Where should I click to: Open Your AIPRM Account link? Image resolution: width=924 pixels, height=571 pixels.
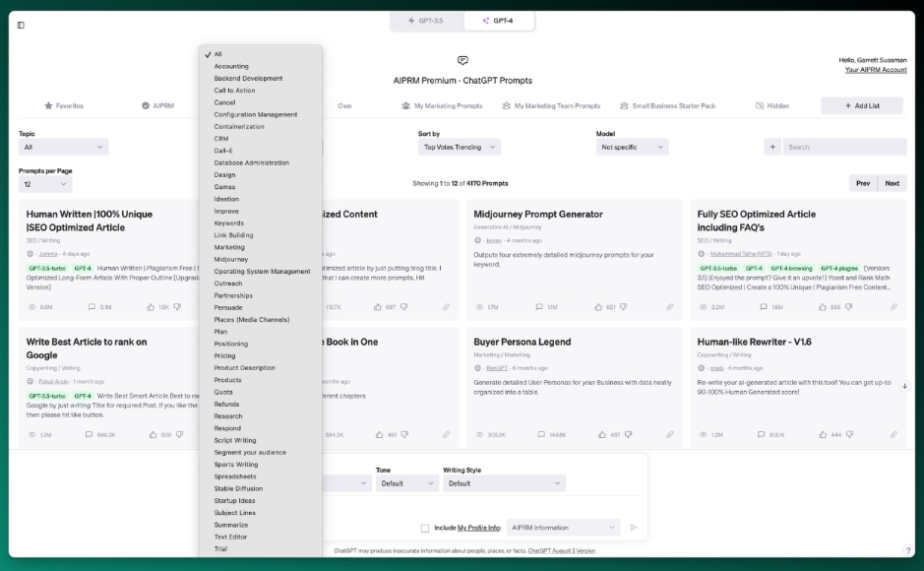[x=876, y=70]
